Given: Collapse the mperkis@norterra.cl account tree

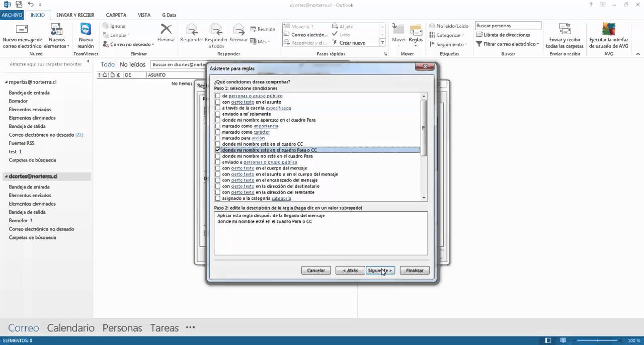Looking at the screenshot, I should coord(7,82).
